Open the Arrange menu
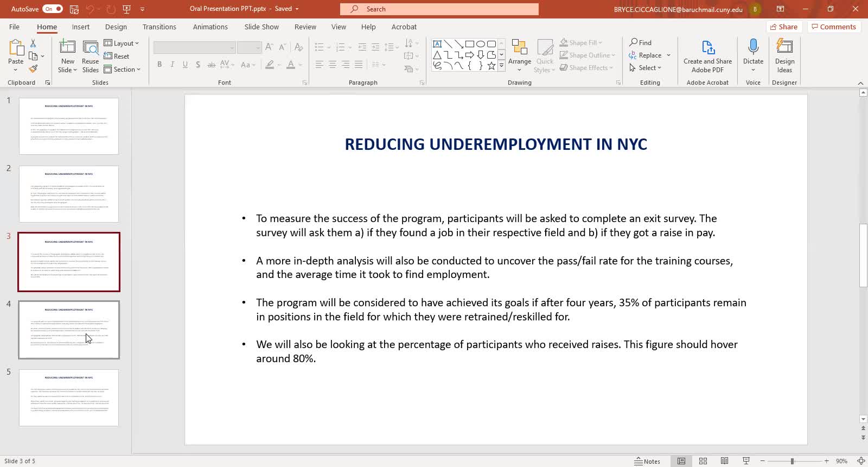868x467 pixels. pos(520,55)
